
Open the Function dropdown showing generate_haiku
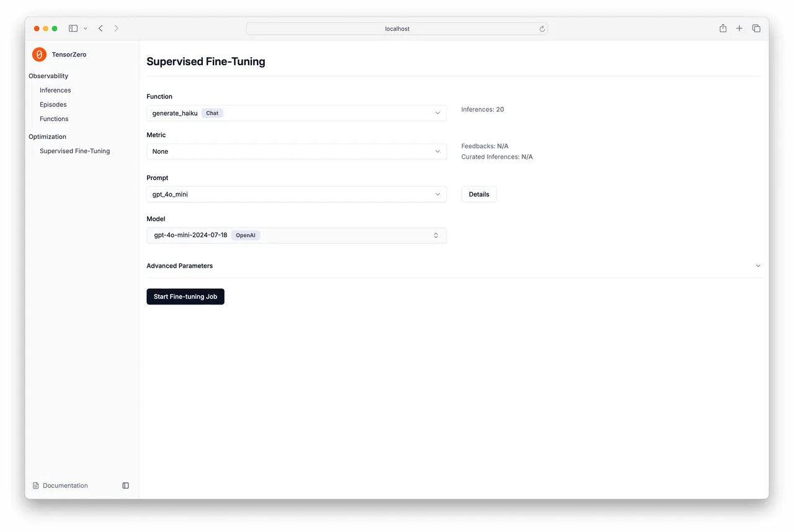pos(297,113)
